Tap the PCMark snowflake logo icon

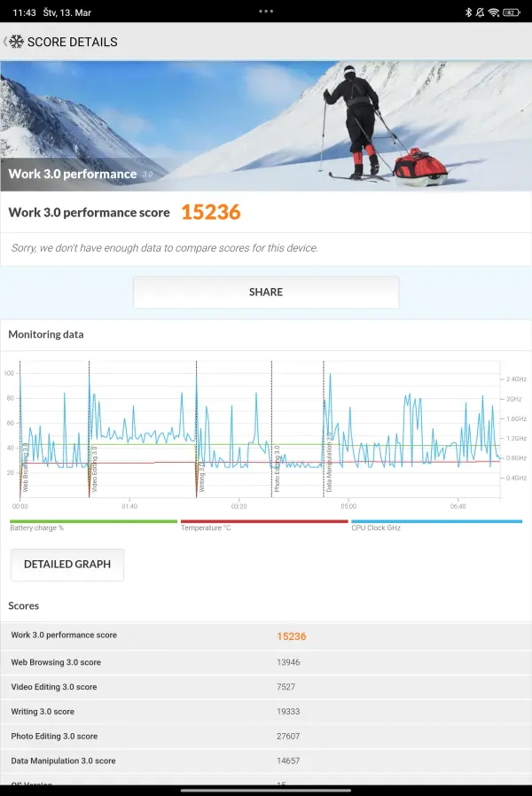16,42
